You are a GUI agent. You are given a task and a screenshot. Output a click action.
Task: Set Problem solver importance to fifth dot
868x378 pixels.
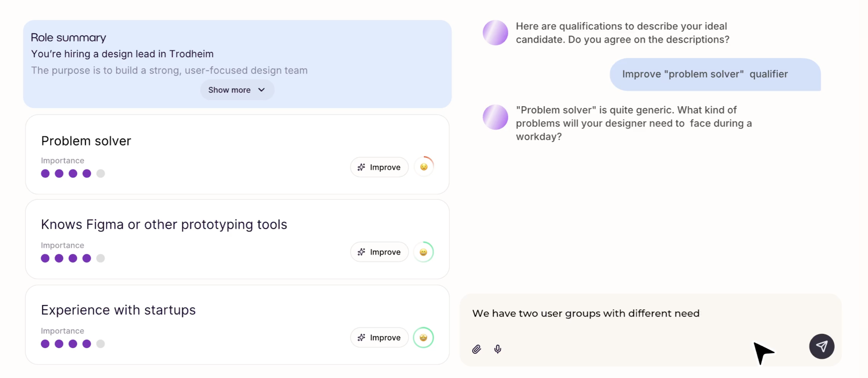pyautogui.click(x=100, y=173)
